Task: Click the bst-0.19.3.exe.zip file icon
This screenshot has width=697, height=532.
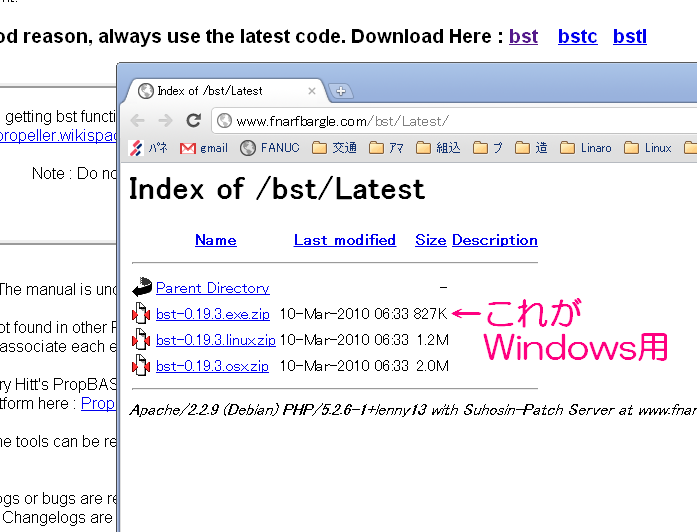Action: pyautogui.click(x=141, y=314)
